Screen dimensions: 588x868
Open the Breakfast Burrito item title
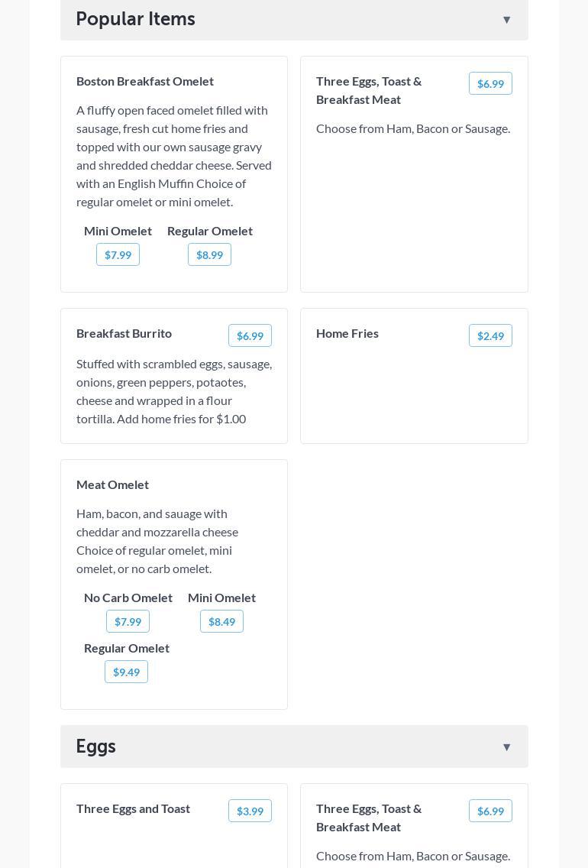124,333
